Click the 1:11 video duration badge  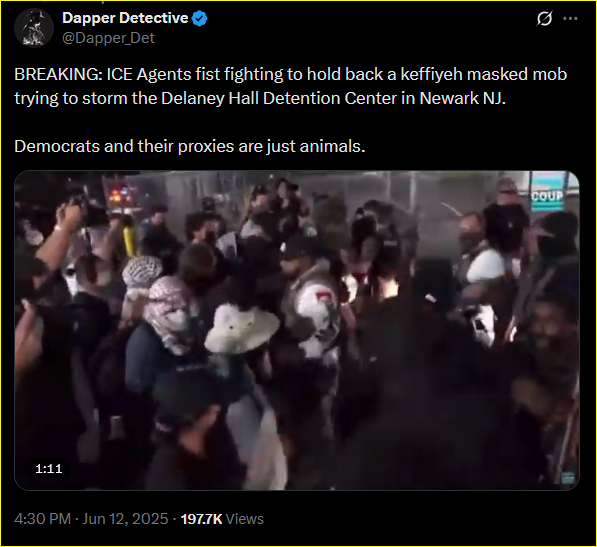[x=48, y=468]
